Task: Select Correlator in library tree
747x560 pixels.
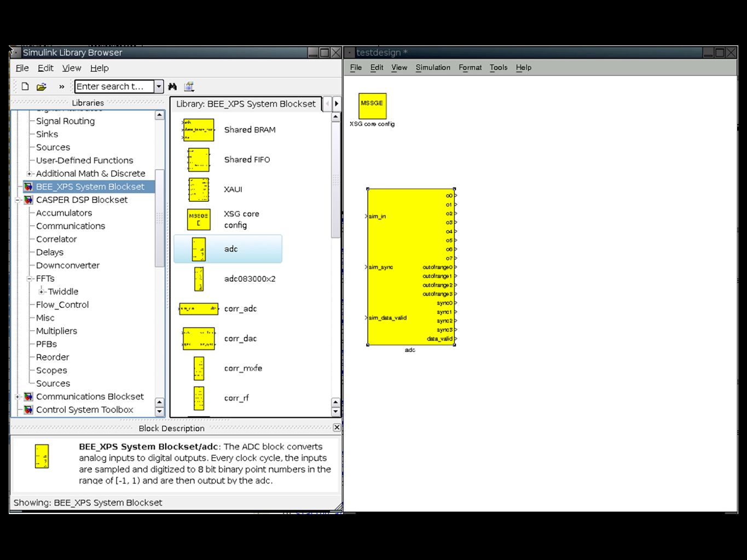Action: [x=56, y=239]
